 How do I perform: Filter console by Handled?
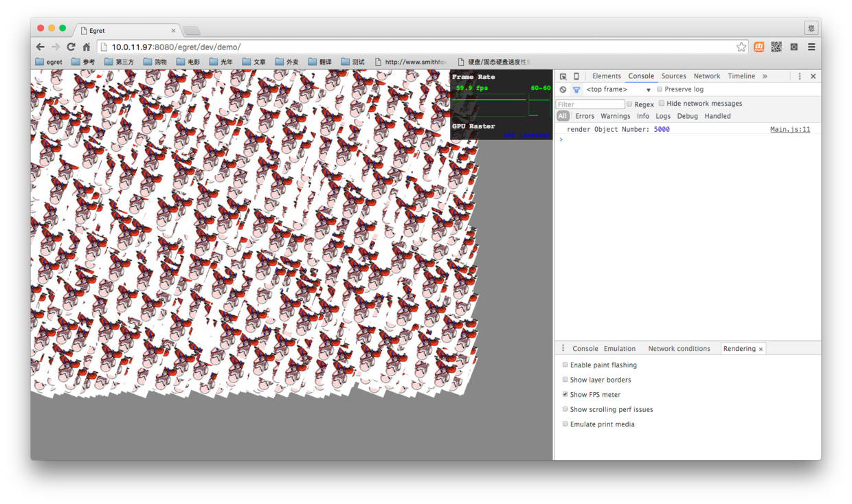(717, 116)
